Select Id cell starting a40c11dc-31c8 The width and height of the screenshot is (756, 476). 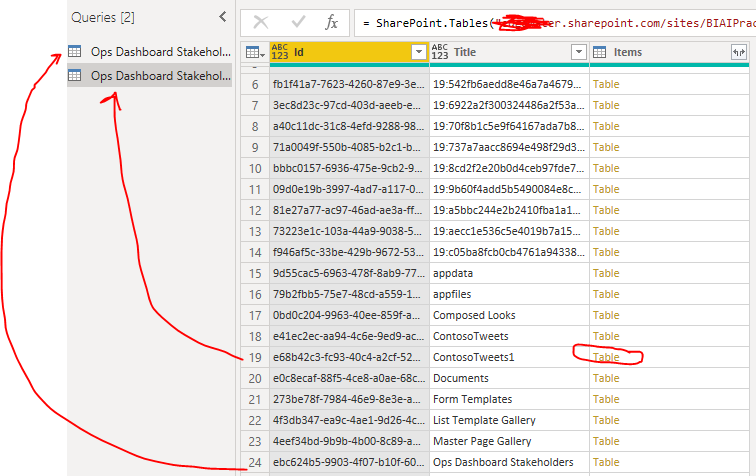[349, 126]
